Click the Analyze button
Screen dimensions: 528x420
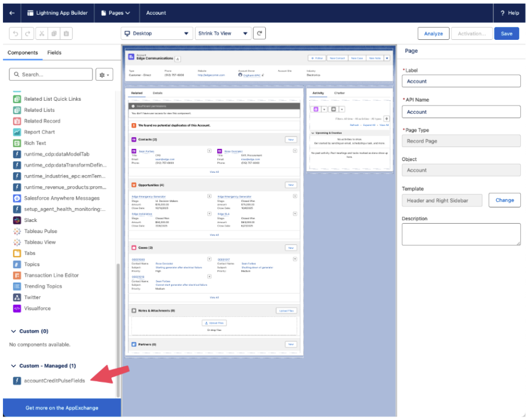click(x=433, y=33)
